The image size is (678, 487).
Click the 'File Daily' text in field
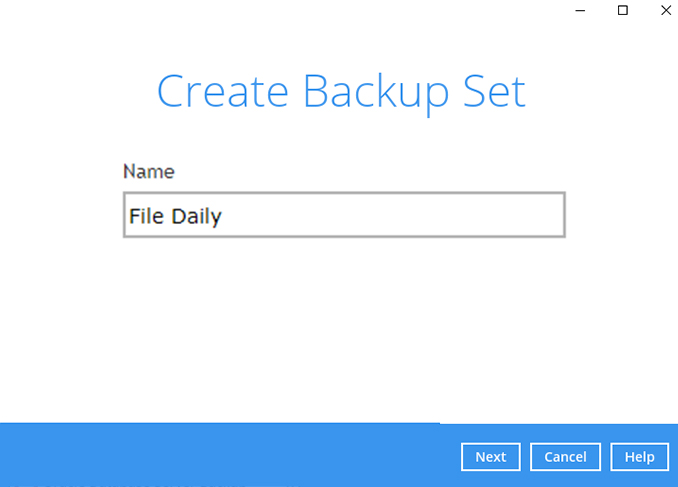[175, 216]
